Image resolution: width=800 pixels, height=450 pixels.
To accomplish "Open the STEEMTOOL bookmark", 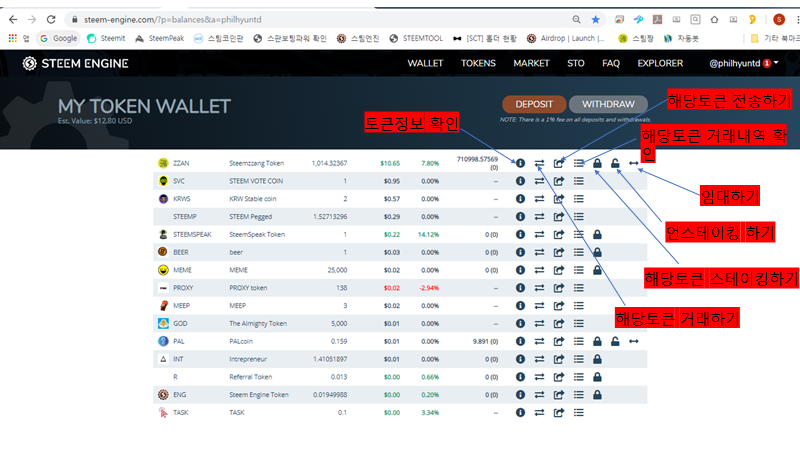I will [x=416, y=38].
